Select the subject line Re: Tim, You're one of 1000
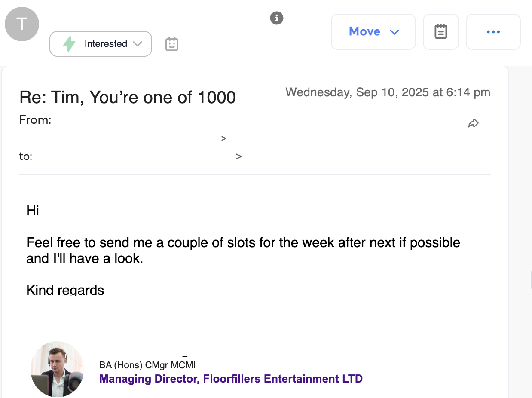The image size is (532, 398). click(x=127, y=97)
